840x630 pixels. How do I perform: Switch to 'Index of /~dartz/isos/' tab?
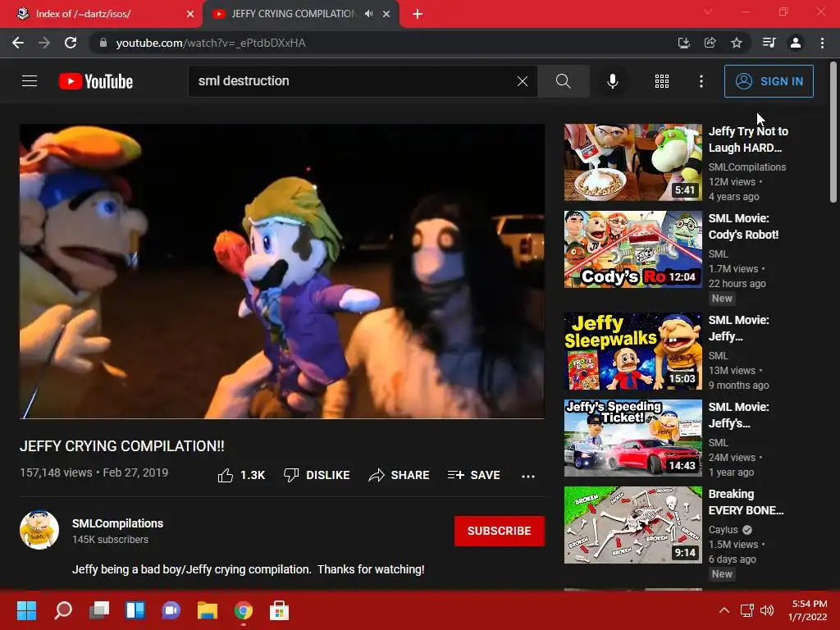pyautogui.click(x=102, y=14)
